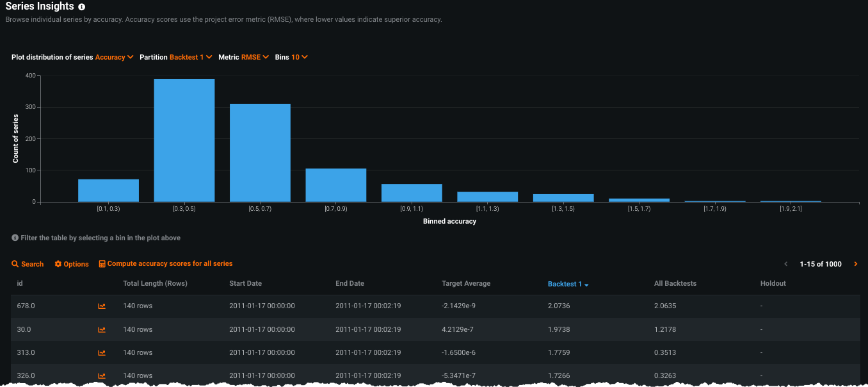Sort by Target Average column header
Viewport: 868px width, 387px height.
click(465, 283)
